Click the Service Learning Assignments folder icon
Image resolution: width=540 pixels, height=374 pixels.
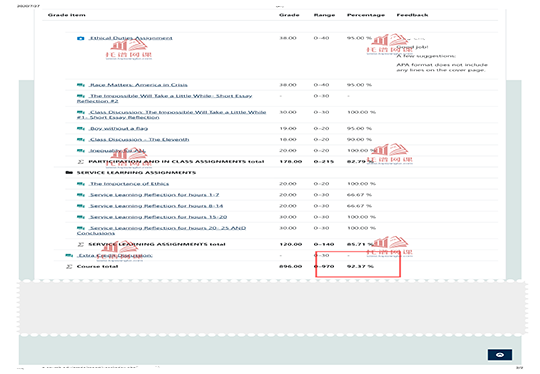(x=69, y=173)
